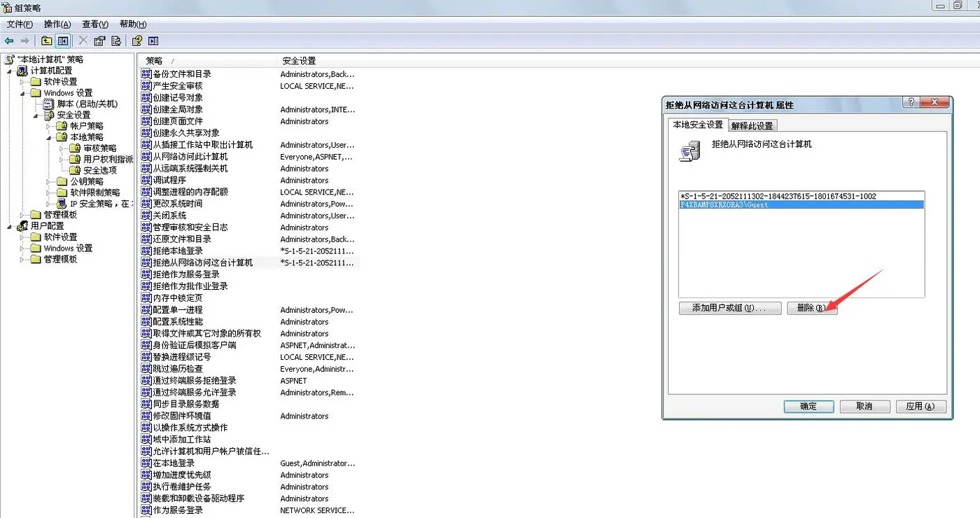Click the policy icon beside 备份文件和目录
980x518 pixels.
tap(146, 74)
